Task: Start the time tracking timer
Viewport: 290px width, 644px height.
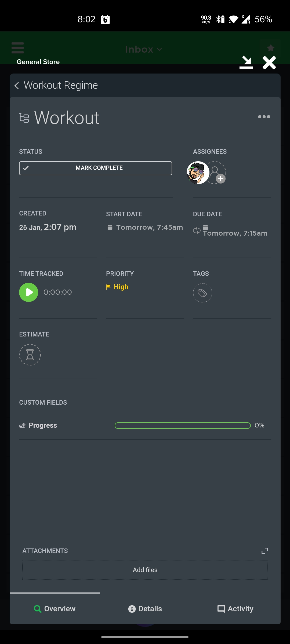Action: click(29, 292)
